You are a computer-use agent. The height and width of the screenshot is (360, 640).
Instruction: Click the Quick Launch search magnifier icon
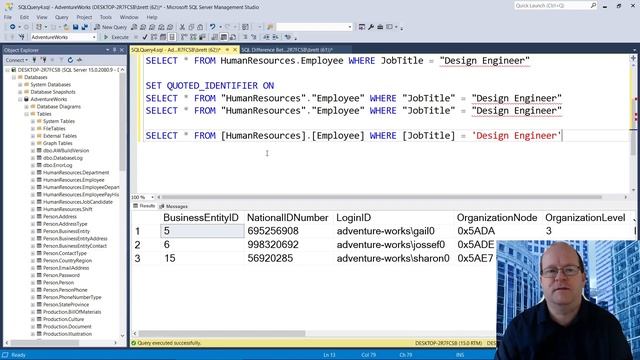pyautogui.click(x=593, y=5)
